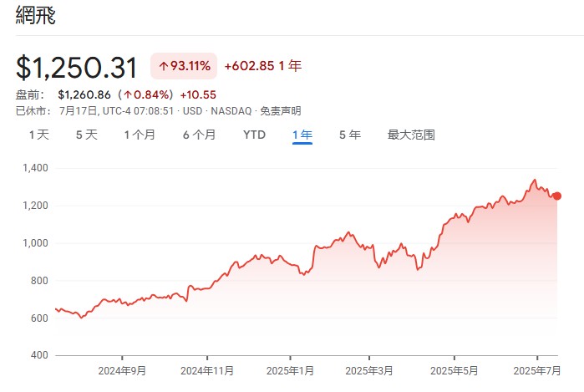This screenshot has height=392, width=584.
Task: Open the 1个月 chart range
Action: click(x=140, y=135)
